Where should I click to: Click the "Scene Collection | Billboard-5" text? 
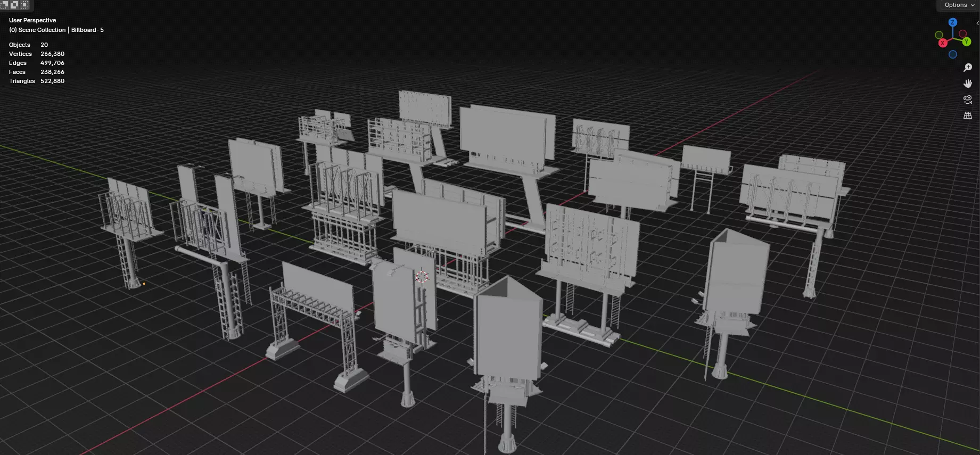61,30
